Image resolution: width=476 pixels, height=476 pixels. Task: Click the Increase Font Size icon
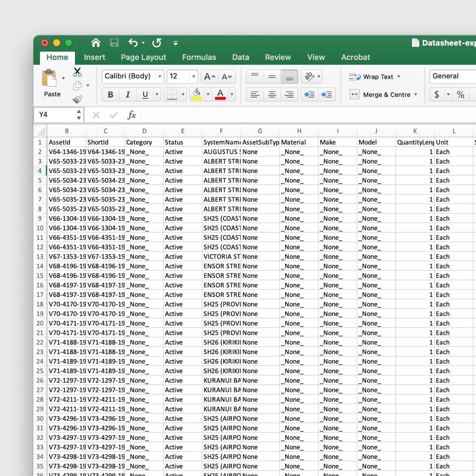coord(209,76)
